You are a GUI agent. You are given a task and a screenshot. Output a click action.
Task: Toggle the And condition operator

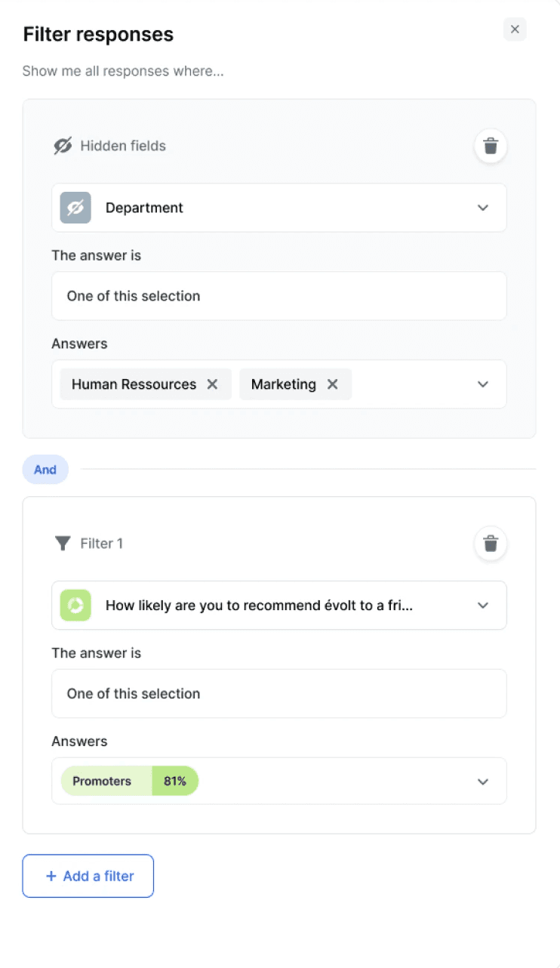tap(45, 470)
